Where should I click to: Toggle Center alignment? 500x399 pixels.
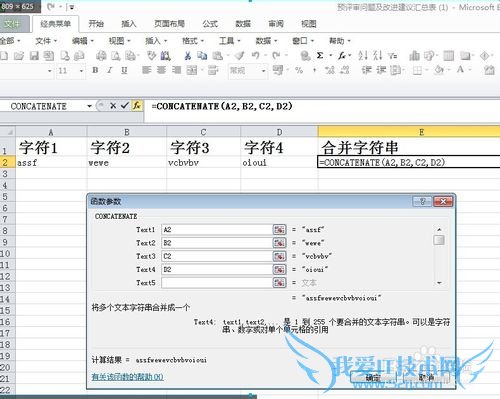click(161, 70)
